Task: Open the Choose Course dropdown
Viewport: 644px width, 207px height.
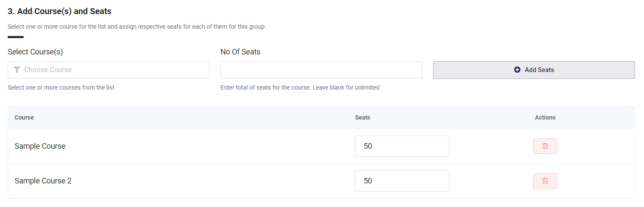Action: [x=109, y=70]
